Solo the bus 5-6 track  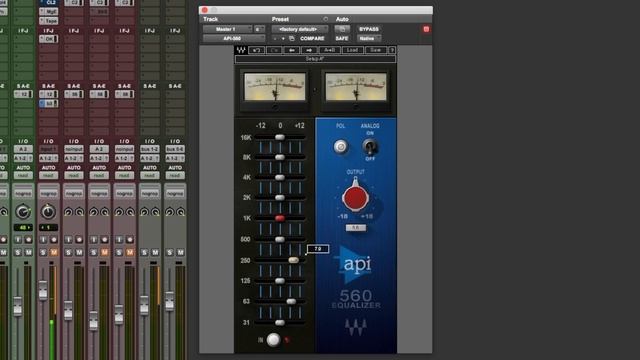[170, 253]
